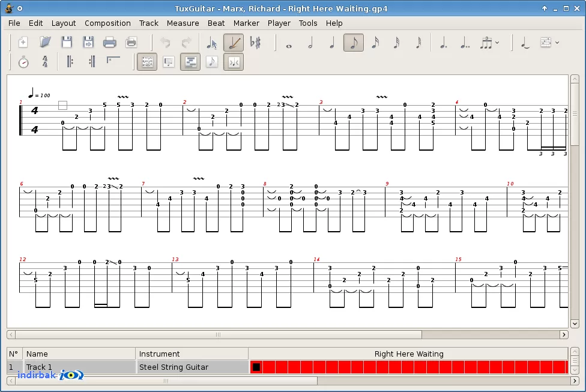The width and height of the screenshot is (586, 392).
Task: Select quarter note duration
Action: (x=332, y=42)
